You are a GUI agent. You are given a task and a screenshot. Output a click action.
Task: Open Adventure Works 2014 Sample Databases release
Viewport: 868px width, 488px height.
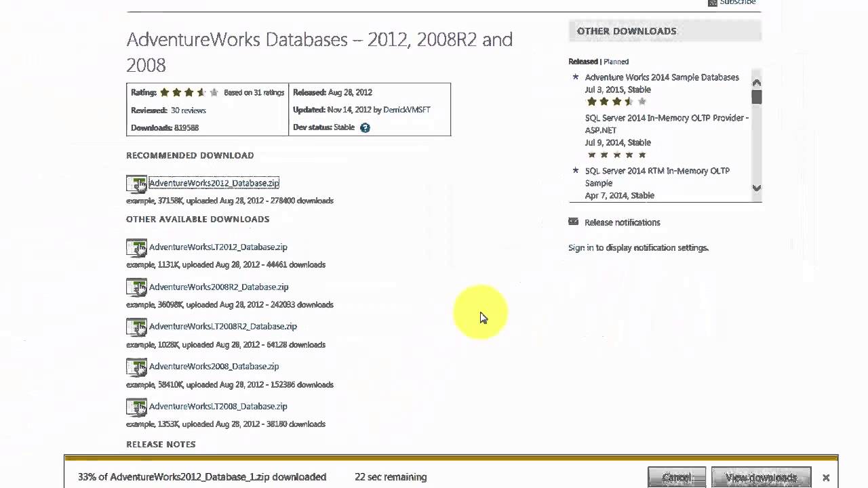click(x=662, y=77)
